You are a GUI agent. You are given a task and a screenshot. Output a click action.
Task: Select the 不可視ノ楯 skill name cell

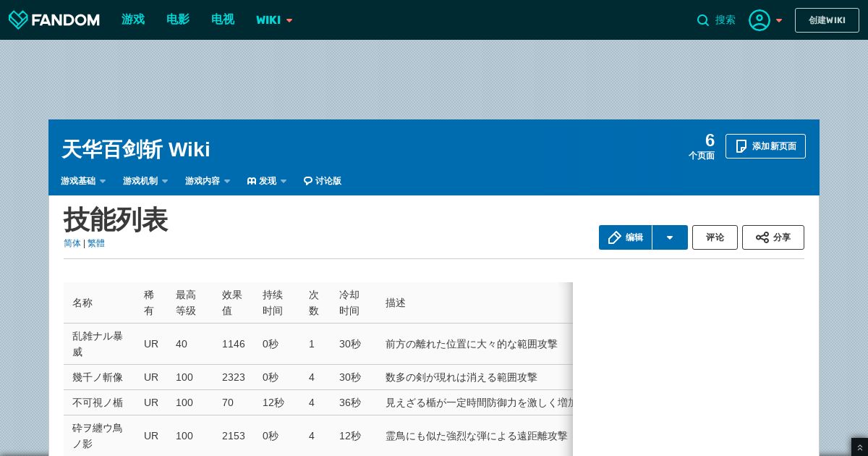[x=98, y=402]
